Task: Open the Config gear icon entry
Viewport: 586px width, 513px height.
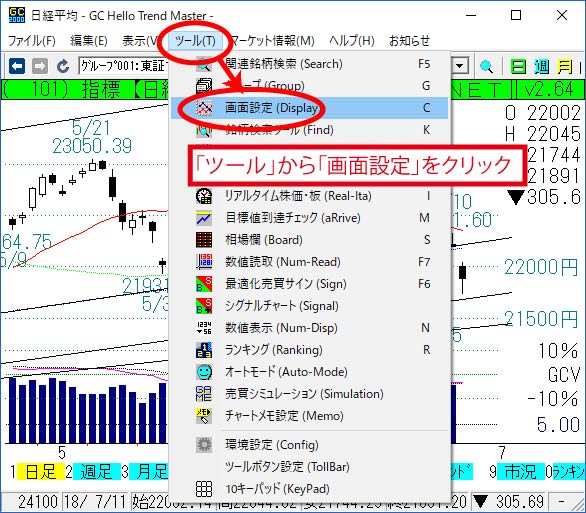Action: click(x=204, y=445)
